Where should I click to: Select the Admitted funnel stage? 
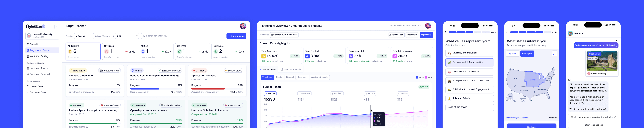coord(337,94)
